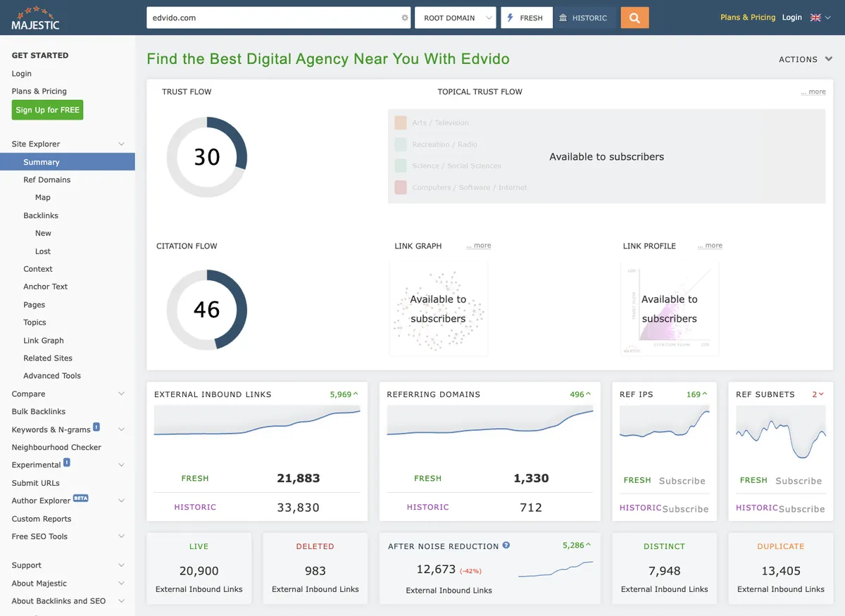Click the help icon beside After Noise Reduction
The height and width of the screenshot is (616, 845).
(x=506, y=546)
